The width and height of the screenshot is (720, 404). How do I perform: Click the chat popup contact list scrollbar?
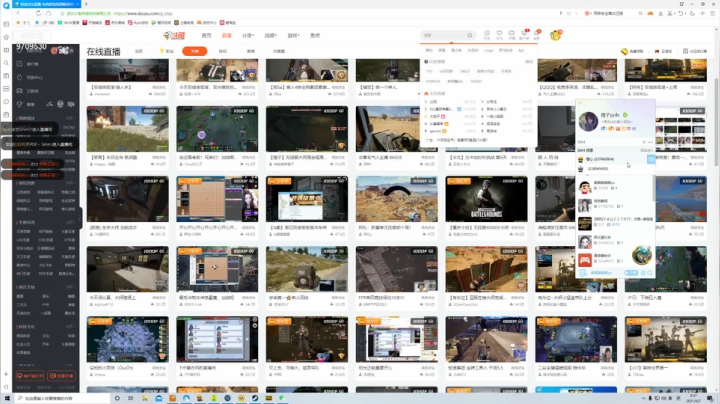pyautogui.click(x=653, y=188)
